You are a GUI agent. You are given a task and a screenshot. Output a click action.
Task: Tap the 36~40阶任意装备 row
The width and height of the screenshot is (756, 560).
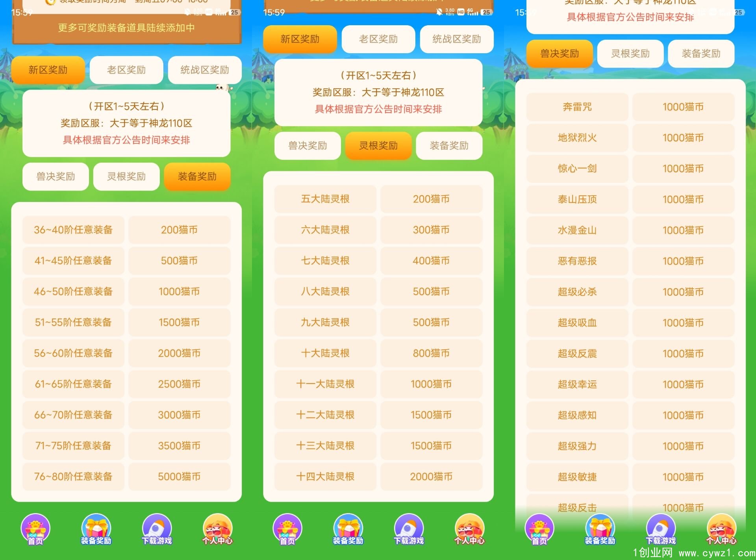click(126, 230)
